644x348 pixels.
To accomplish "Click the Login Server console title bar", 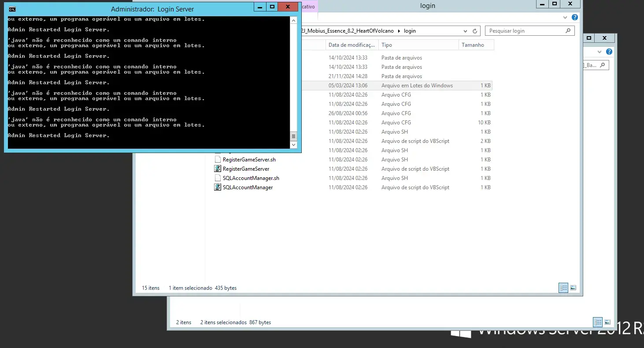I will [x=152, y=9].
